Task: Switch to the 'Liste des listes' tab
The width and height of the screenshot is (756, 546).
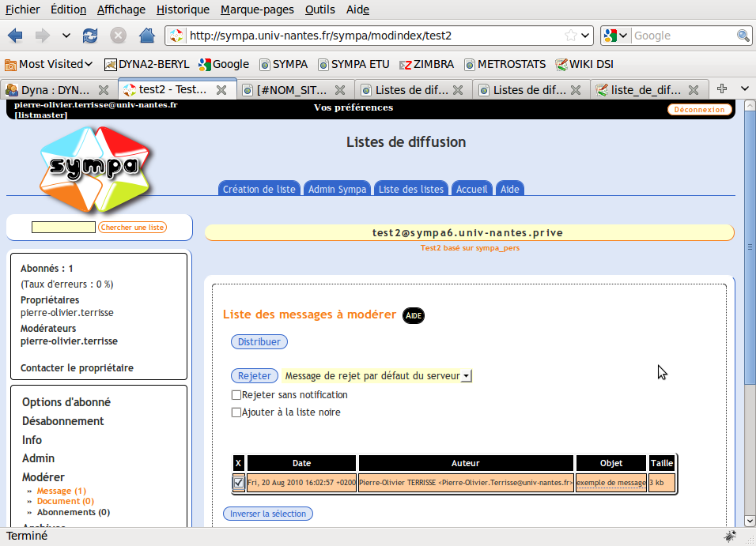Action: pos(410,189)
